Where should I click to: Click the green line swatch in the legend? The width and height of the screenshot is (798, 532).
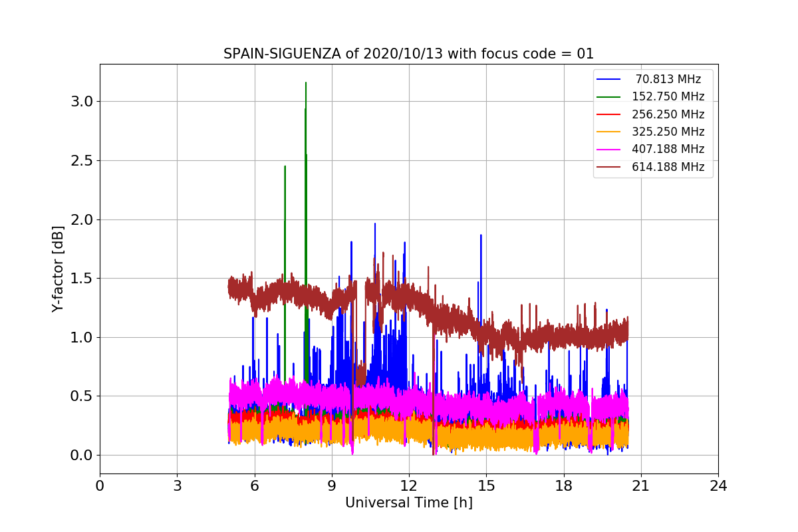tap(609, 97)
